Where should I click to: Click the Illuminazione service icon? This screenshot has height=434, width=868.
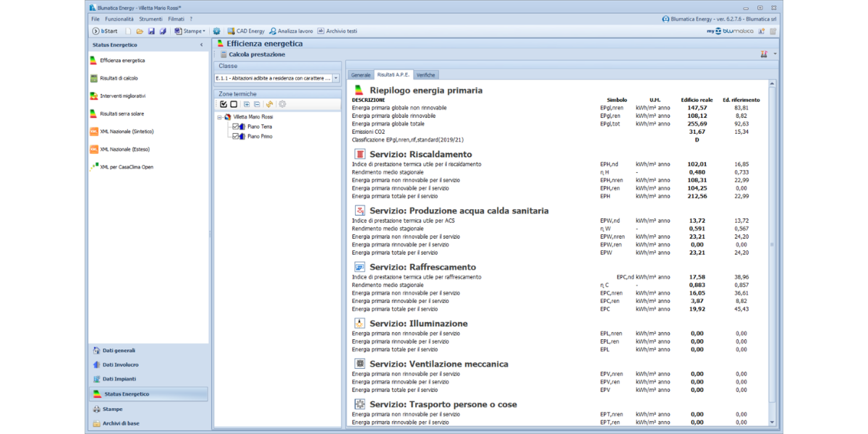pos(359,323)
